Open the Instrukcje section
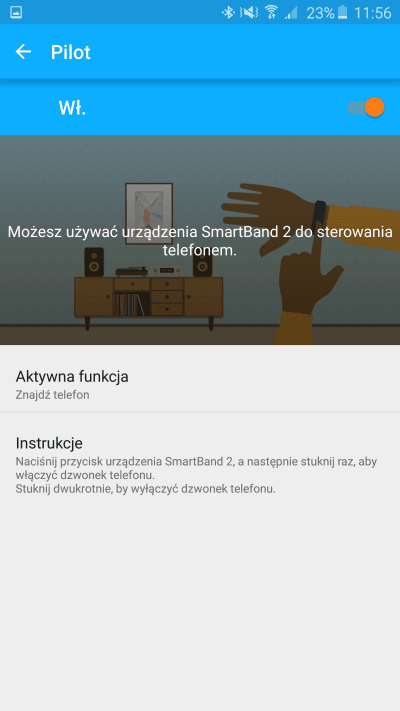The width and height of the screenshot is (400, 711). pos(200,465)
